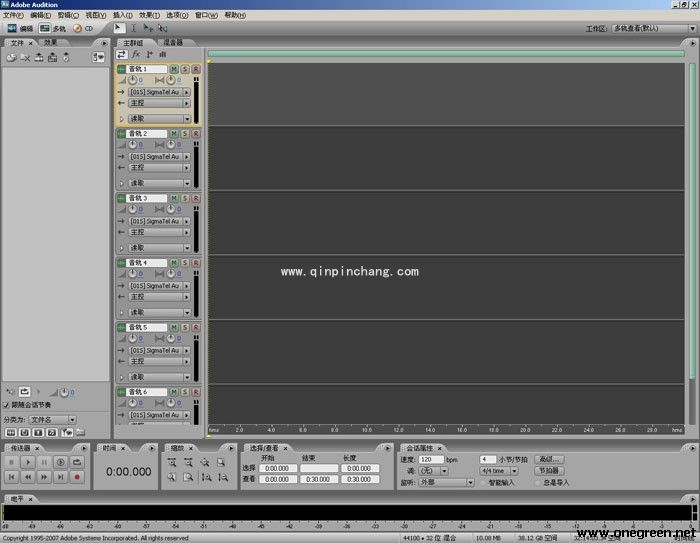The height and width of the screenshot is (543, 700).
Task: Adjust 音轨 1 volume knob
Action: [x=133, y=80]
